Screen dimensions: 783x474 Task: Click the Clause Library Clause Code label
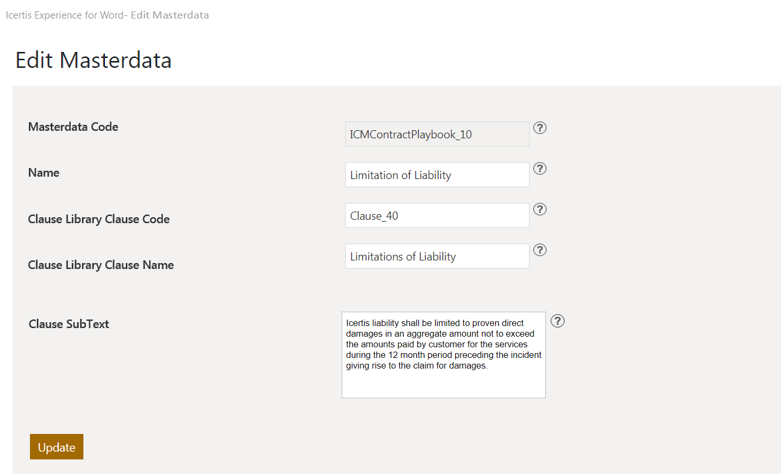pyautogui.click(x=99, y=219)
